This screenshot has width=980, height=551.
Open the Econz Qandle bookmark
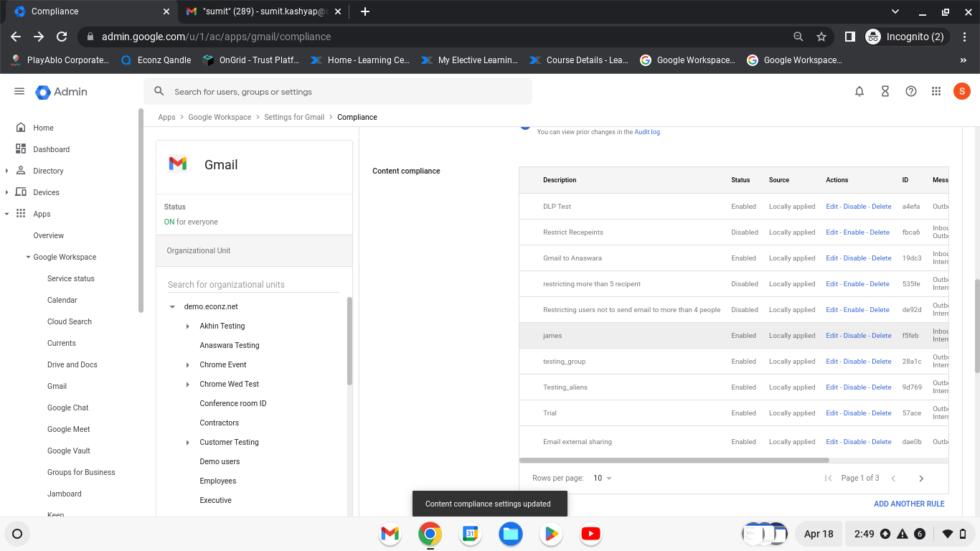(156, 60)
